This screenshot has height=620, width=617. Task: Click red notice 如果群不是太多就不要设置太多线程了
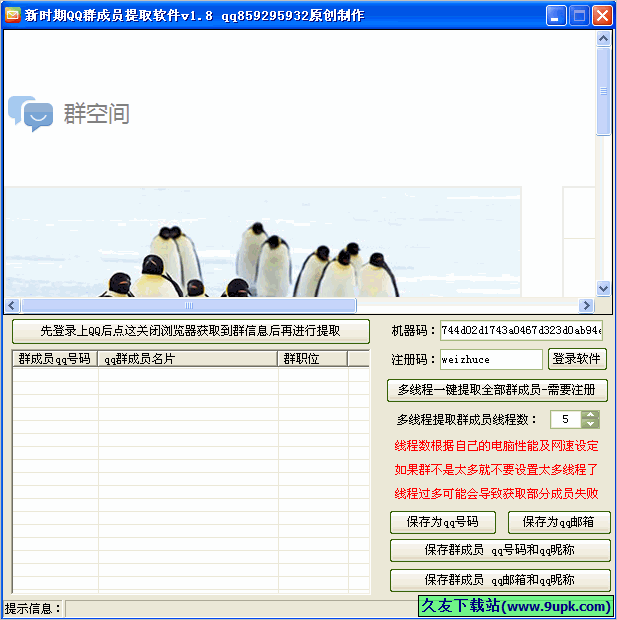pyautogui.click(x=496, y=470)
